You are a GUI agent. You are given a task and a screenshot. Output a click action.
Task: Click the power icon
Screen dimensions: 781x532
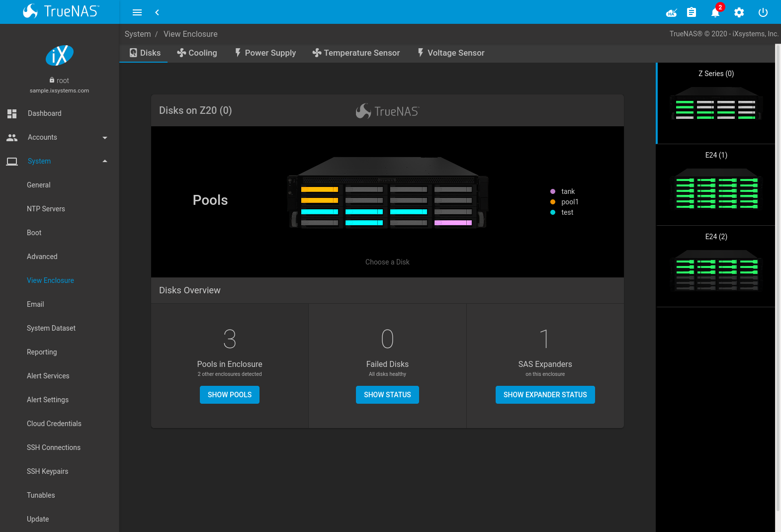pyautogui.click(x=763, y=12)
